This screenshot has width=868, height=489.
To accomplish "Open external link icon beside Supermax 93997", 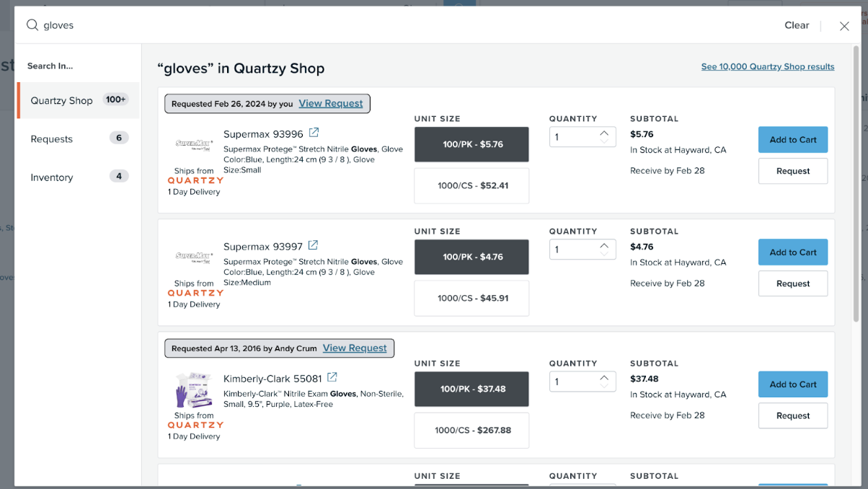I will 313,245.
